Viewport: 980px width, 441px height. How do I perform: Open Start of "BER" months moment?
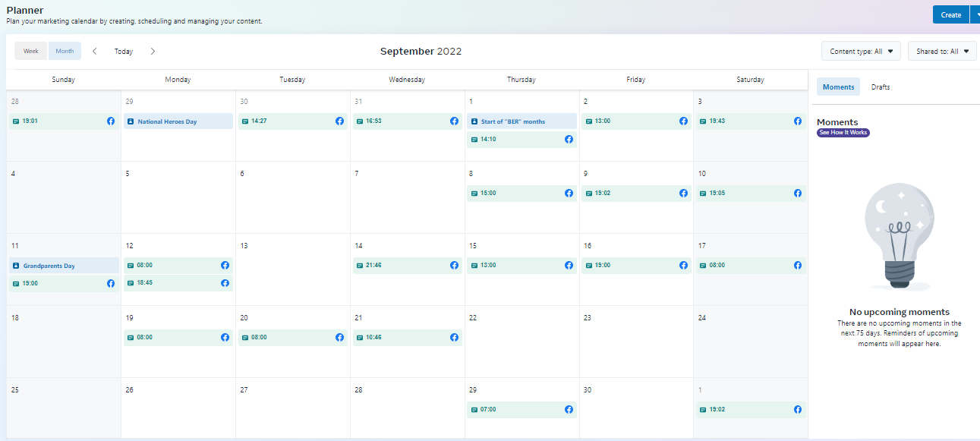522,121
